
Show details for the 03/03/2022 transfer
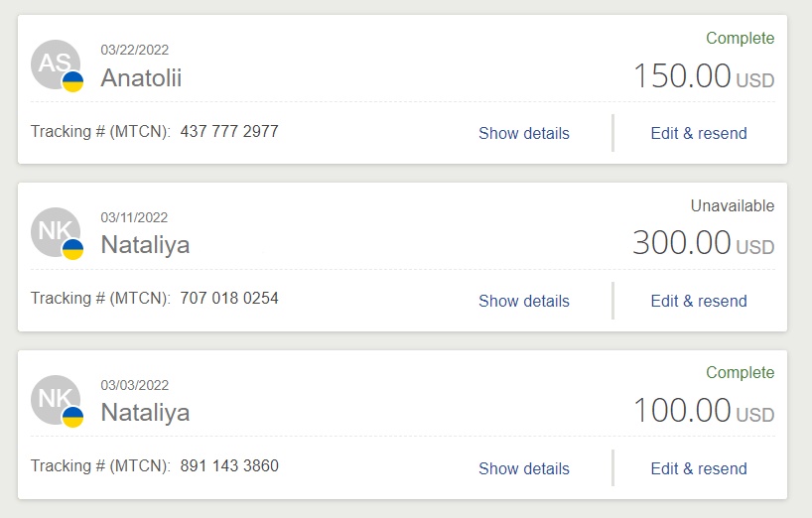pyautogui.click(x=524, y=468)
